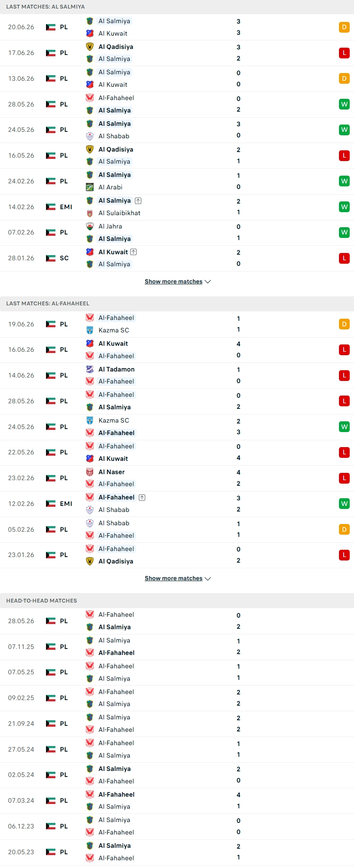Click the loss badge for 17.06.26 match

344,53
